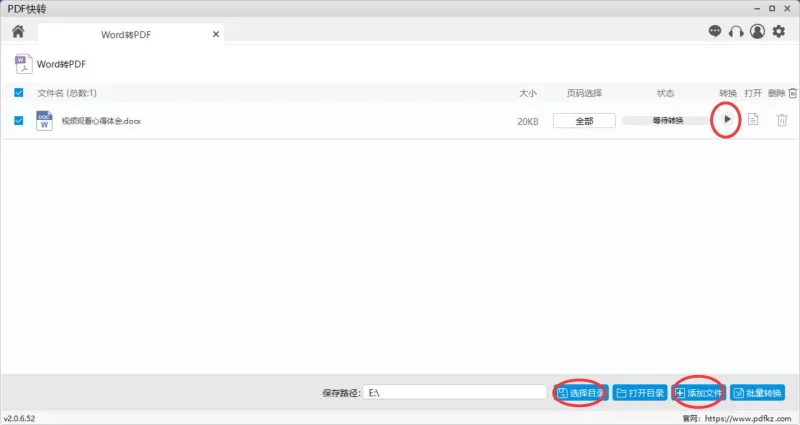Click the 状态 column header
Screen dimensions: 800x425
665,93
